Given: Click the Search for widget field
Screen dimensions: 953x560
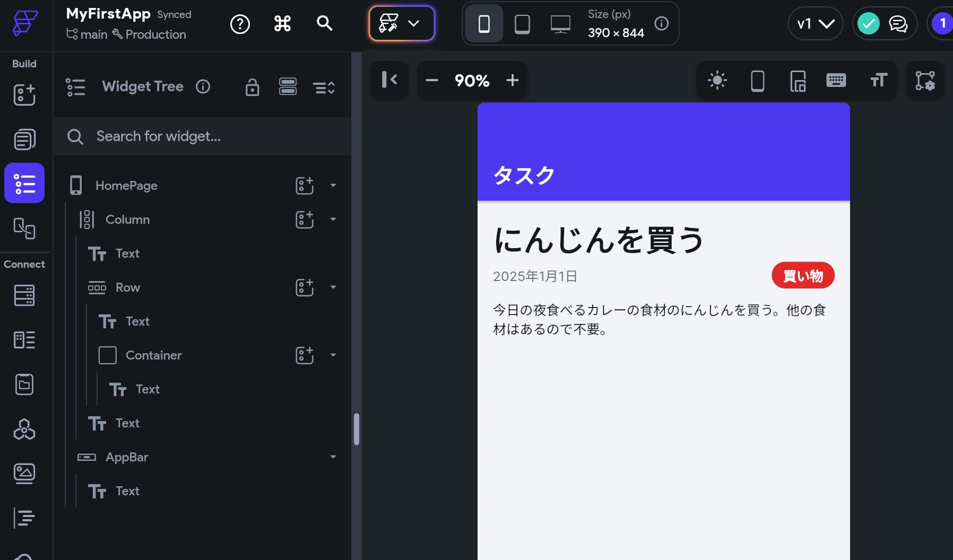Looking at the screenshot, I should [x=203, y=136].
